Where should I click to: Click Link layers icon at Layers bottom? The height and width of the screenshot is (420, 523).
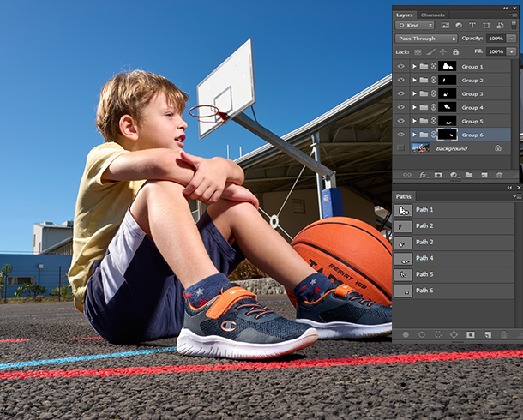point(407,175)
